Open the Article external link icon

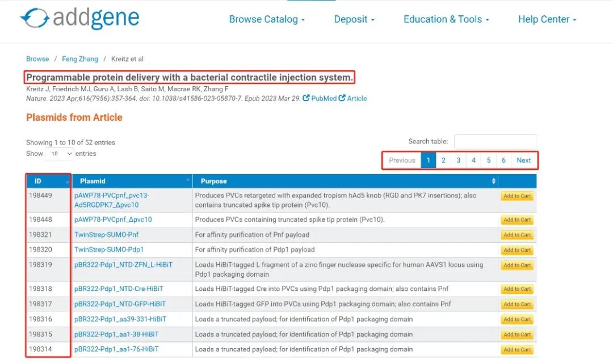coord(342,98)
